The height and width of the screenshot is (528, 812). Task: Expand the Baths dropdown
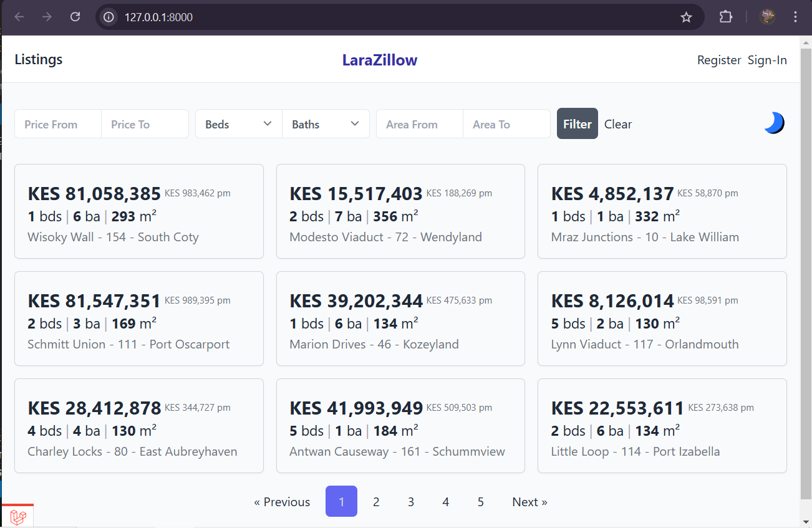pyautogui.click(x=326, y=124)
